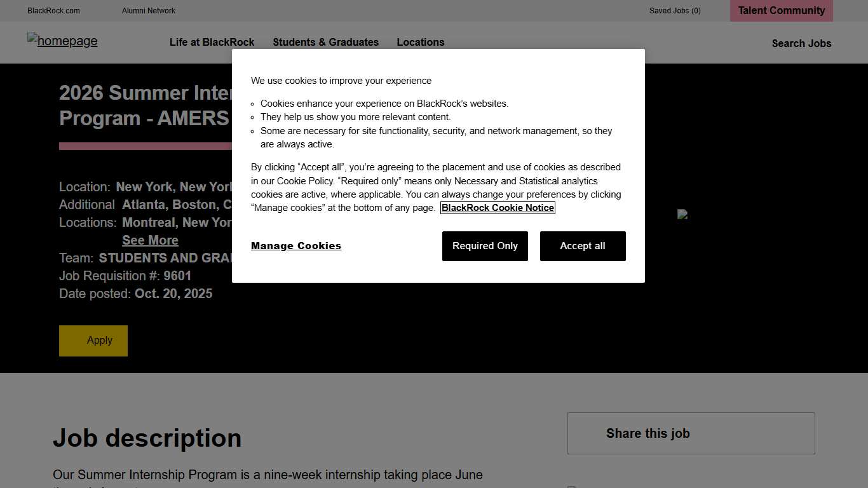The image size is (868, 488).
Task: Open Students & Graduates menu
Action: pos(325,42)
